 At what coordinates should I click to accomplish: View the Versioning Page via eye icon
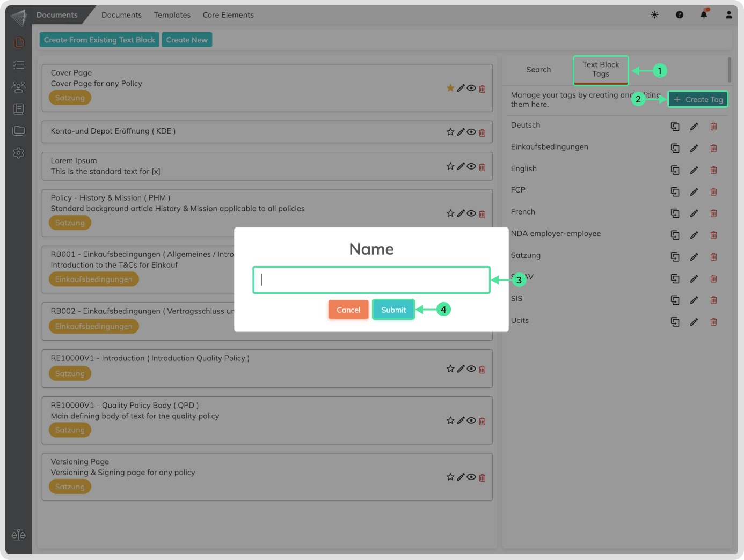coord(471,477)
